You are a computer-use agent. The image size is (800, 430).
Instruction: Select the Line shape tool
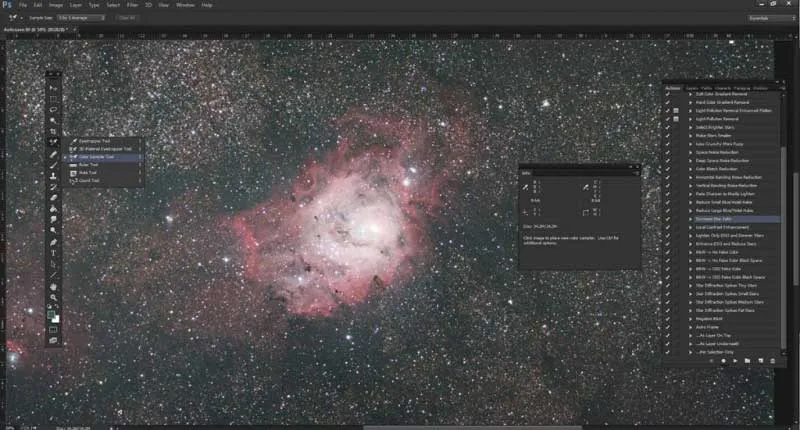53,275
